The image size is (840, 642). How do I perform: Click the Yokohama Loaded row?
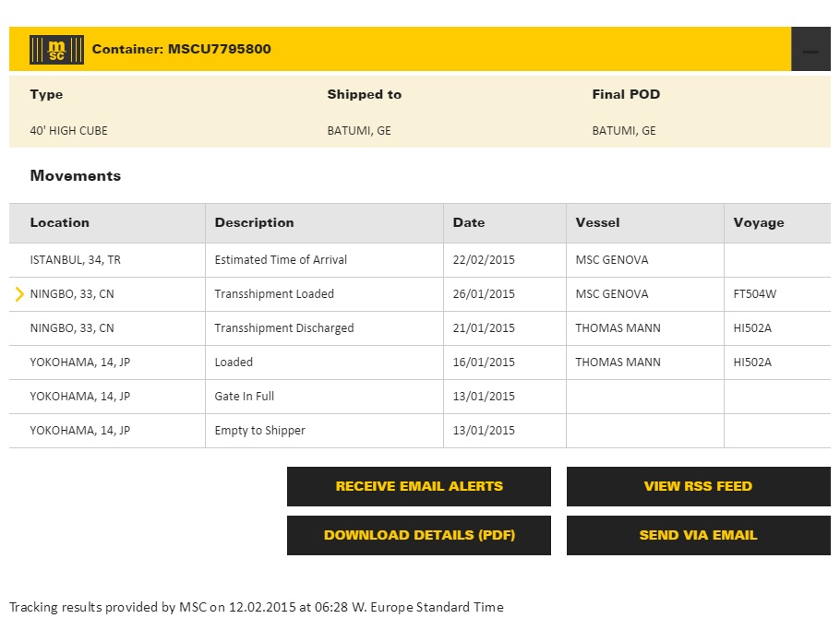coord(234,363)
